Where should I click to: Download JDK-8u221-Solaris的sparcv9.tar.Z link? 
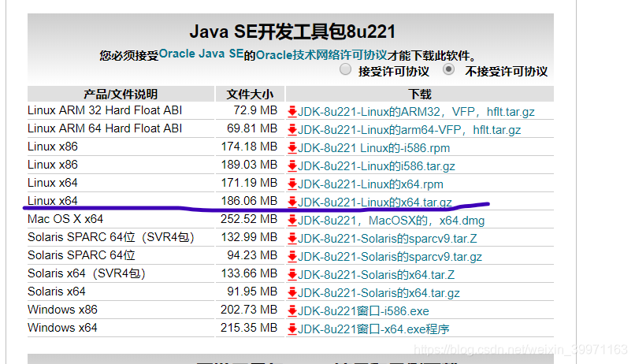pyautogui.click(x=388, y=239)
